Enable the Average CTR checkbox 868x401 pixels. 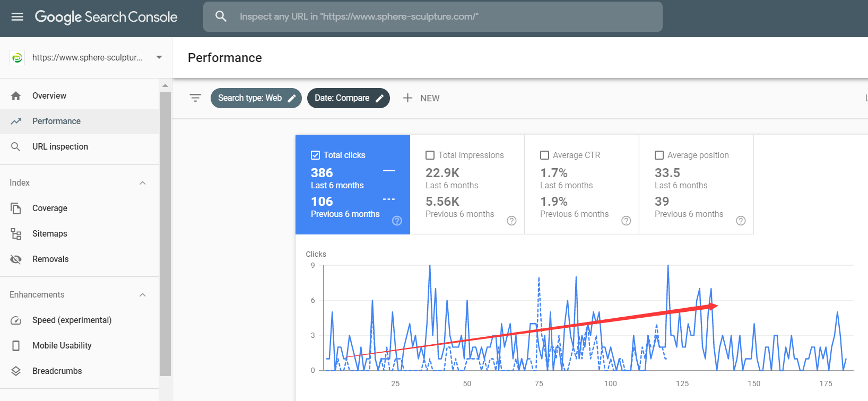(x=544, y=155)
